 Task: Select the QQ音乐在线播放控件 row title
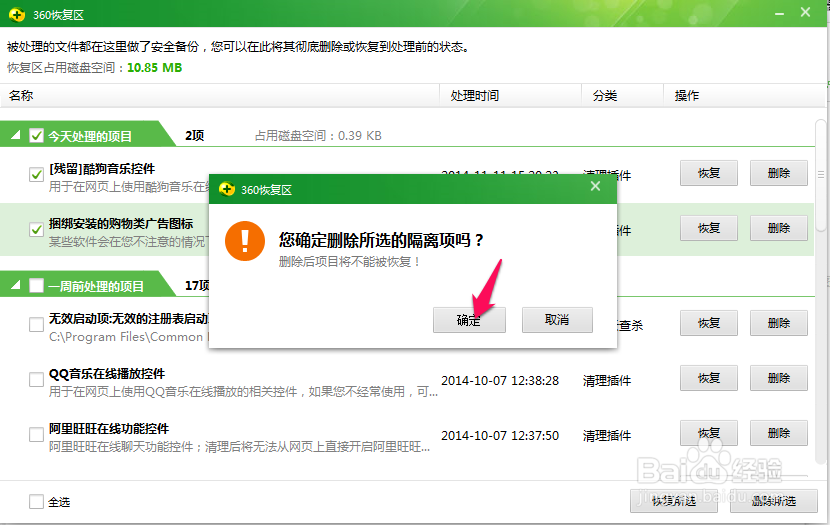coord(107,374)
